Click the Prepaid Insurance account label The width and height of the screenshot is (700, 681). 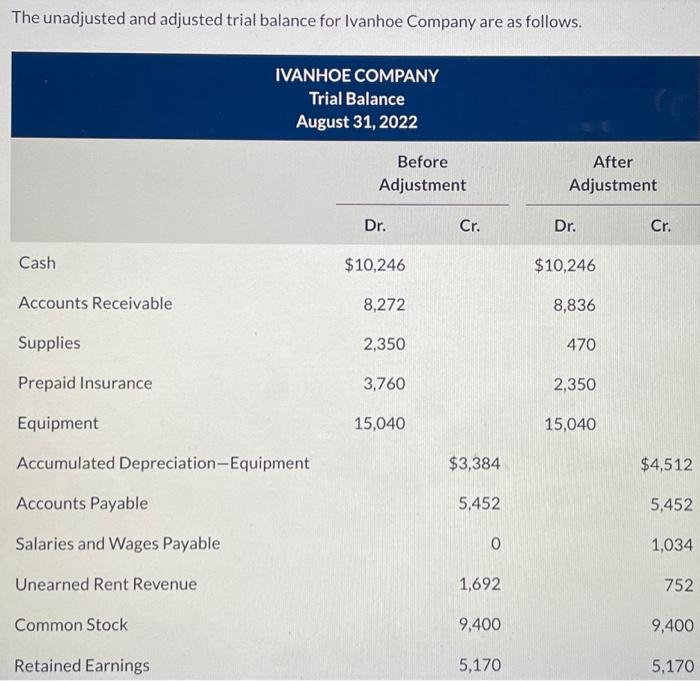click(85, 383)
